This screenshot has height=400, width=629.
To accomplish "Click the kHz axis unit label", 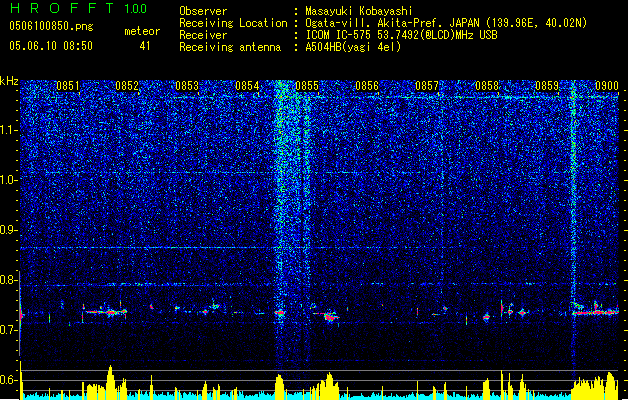I will [9, 81].
